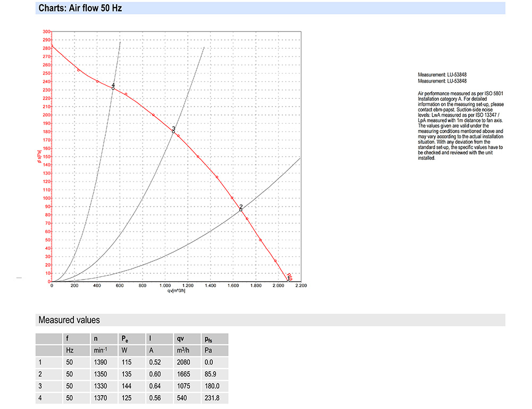Click operating point 3 marker on the curve
Image resolution: width=532 pixels, height=409 pixels.
(173, 132)
